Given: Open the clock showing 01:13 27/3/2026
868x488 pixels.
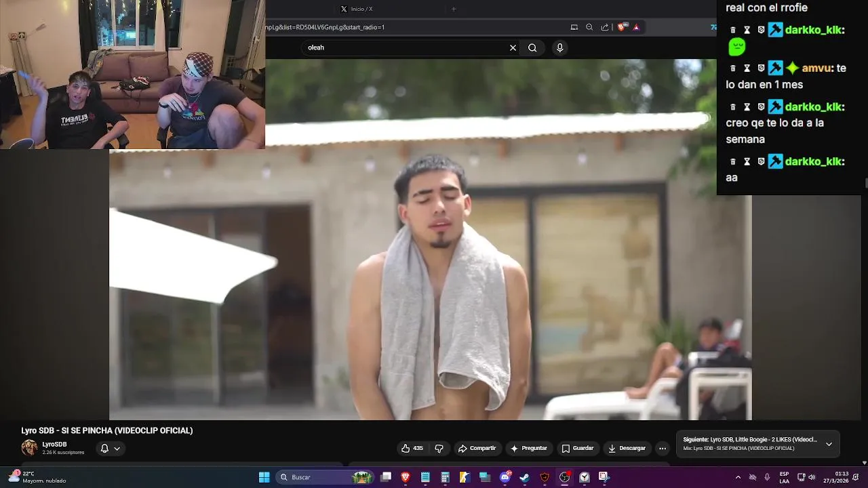Looking at the screenshot, I should tap(837, 477).
